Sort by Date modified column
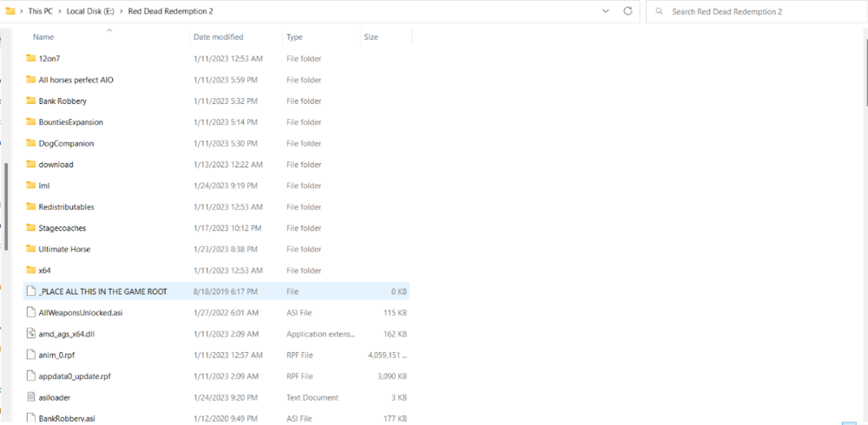Viewport: 868px width, 425px height. tap(219, 37)
